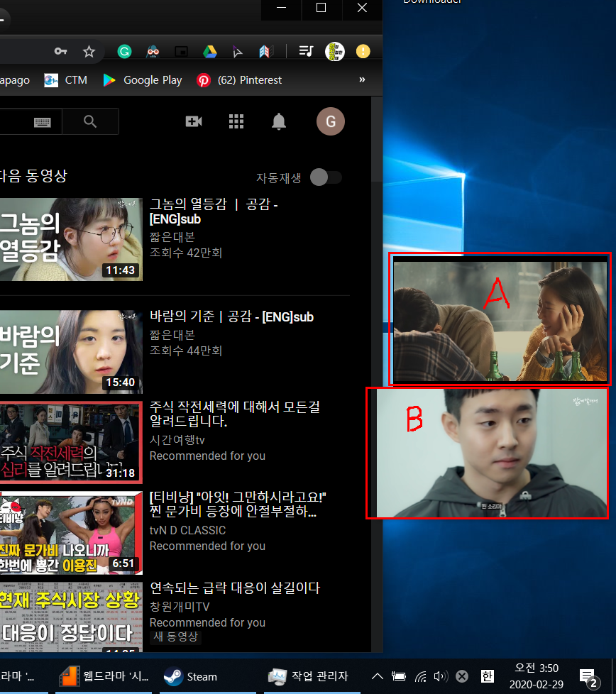Open the YouTube apps grid

coord(236,121)
